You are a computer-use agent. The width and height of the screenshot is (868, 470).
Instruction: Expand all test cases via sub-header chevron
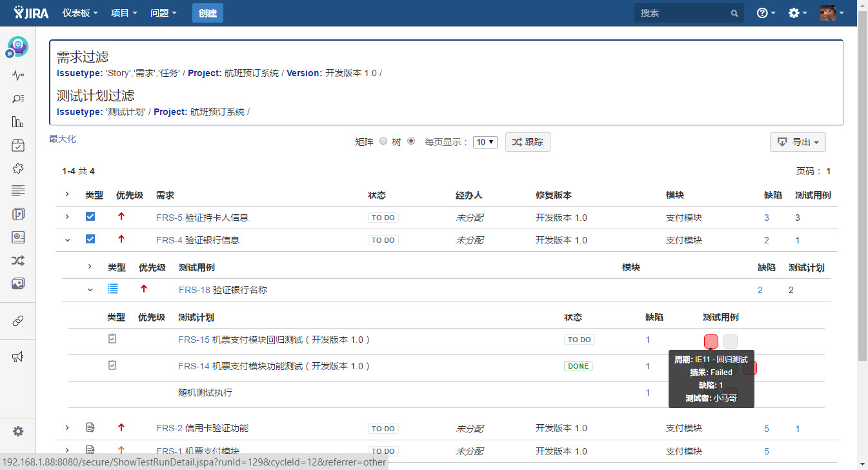point(90,267)
